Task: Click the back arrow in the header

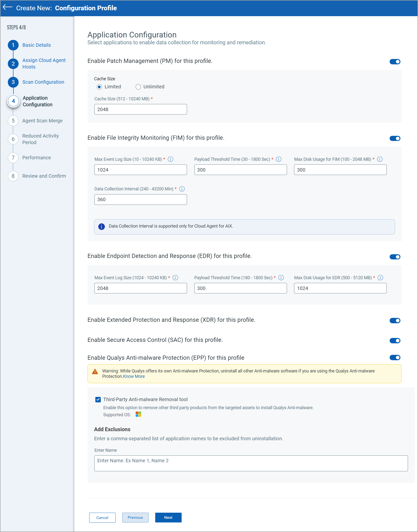Action: pyautogui.click(x=8, y=7)
